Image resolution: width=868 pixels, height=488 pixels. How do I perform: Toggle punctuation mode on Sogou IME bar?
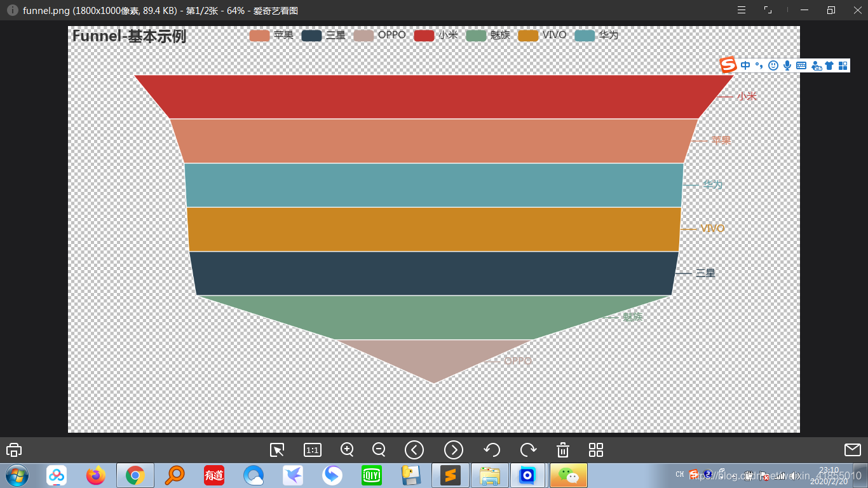point(759,65)
